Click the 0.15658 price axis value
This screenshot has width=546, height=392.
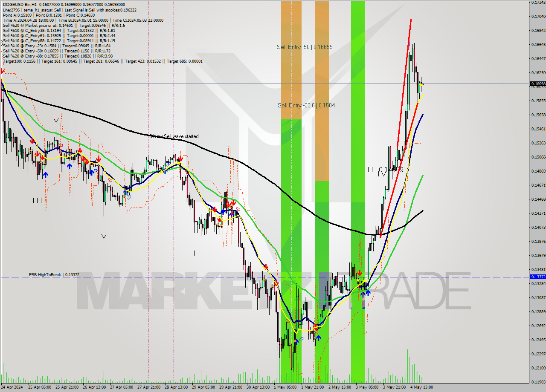point(538,115)
